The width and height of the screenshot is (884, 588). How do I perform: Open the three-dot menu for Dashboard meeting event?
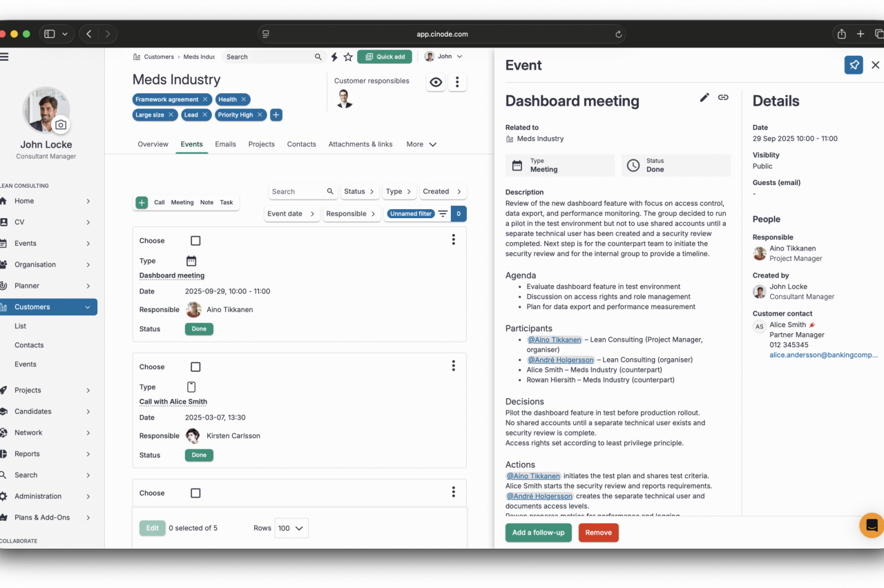[453, 239]
